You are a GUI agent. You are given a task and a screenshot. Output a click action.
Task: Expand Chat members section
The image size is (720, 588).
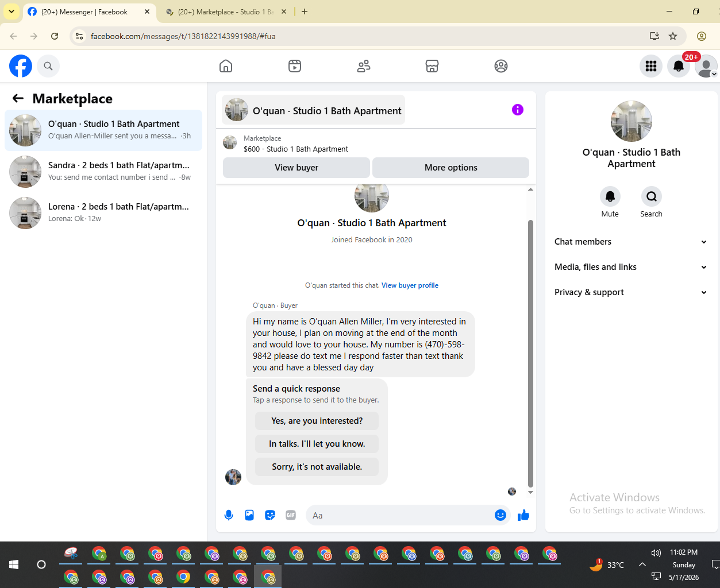pos(631,242)
